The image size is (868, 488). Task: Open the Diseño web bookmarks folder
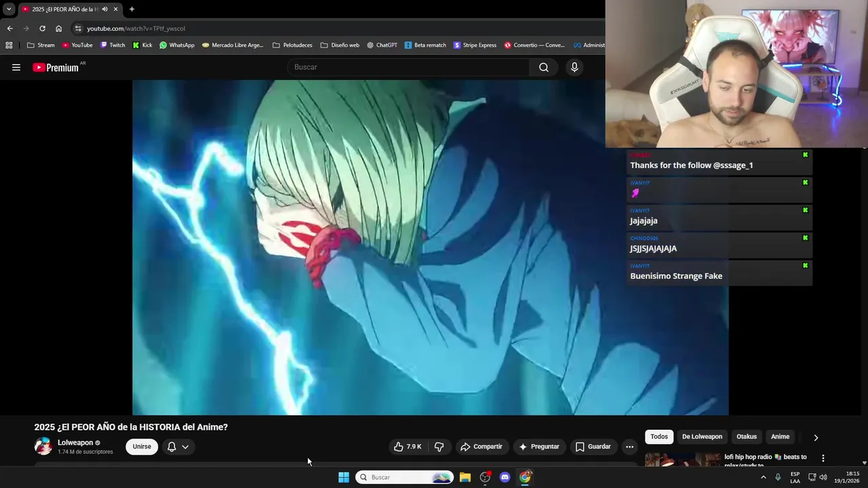click(x=340, y=45)
